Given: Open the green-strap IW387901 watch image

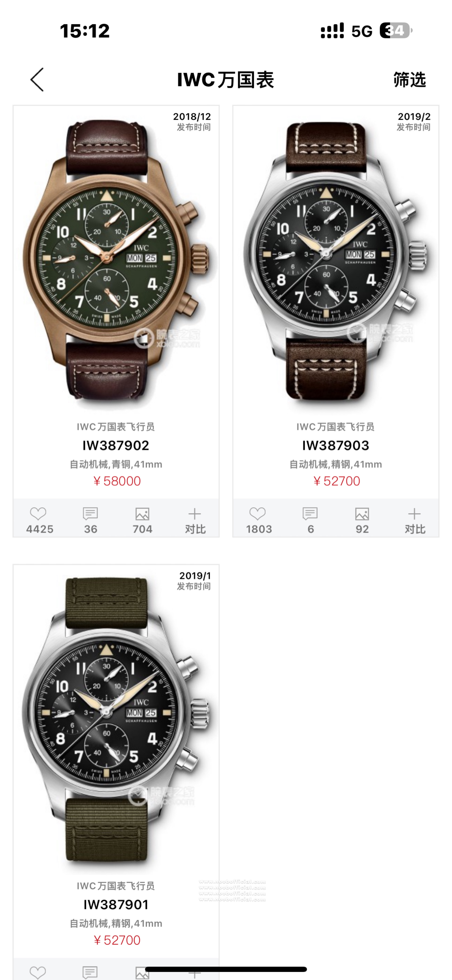Looking at the screenshot, I should coord(116,719).
